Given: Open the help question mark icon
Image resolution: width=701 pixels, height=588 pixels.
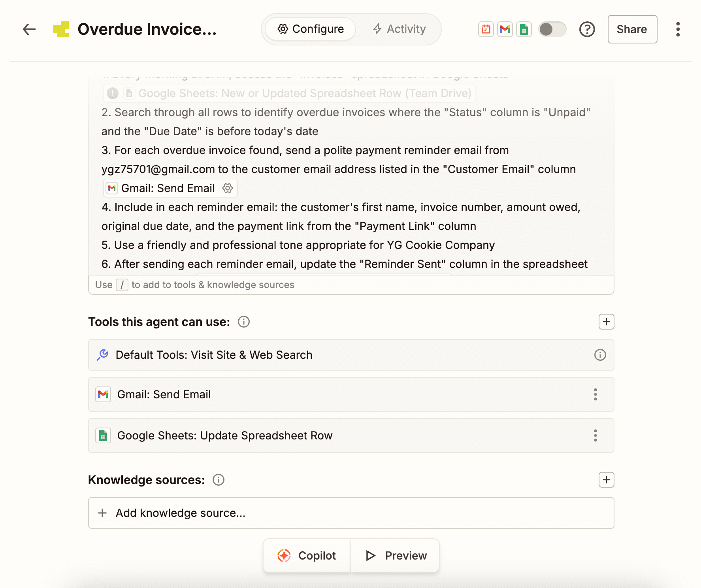Looking at the screenshot, I should point(587,29).
